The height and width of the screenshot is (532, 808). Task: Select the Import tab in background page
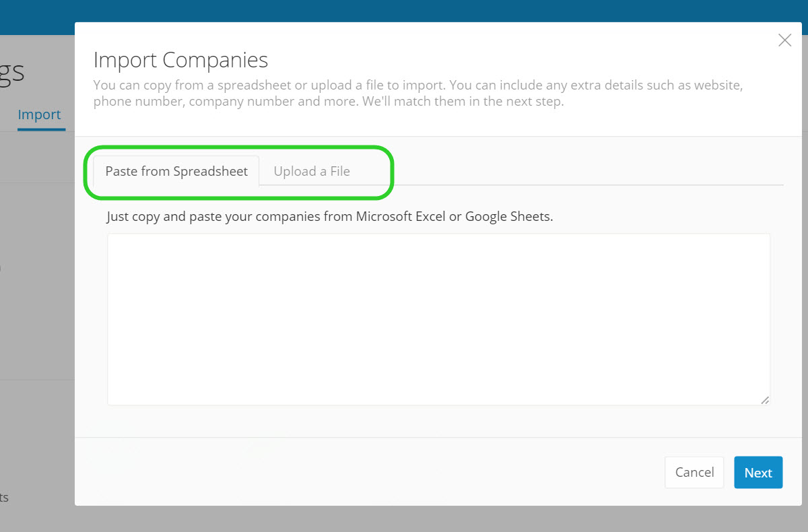(39, 114)
